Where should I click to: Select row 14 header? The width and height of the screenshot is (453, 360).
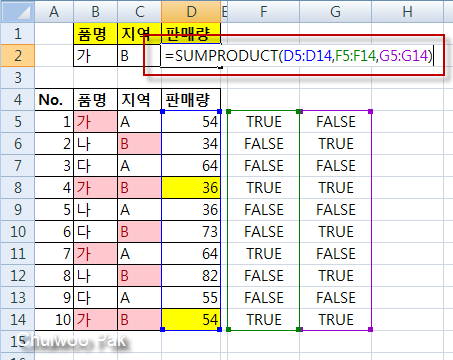point(18,320)
